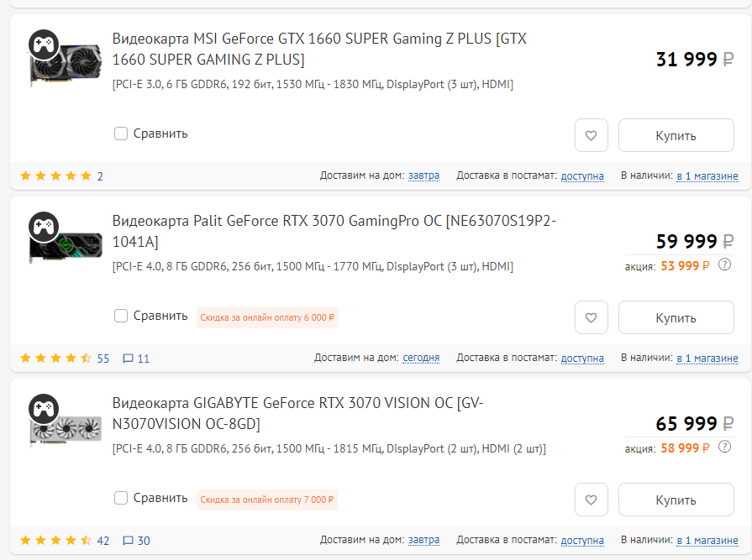Open 'в 1 магазине' availability for Palit card

point(707,358)
